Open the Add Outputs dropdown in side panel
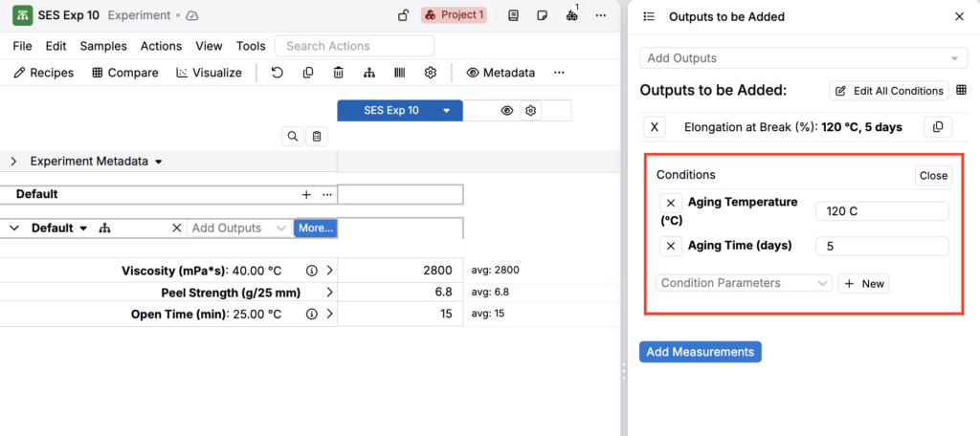Viewport: 980px width, 436px height. click(x=803, y=58)
